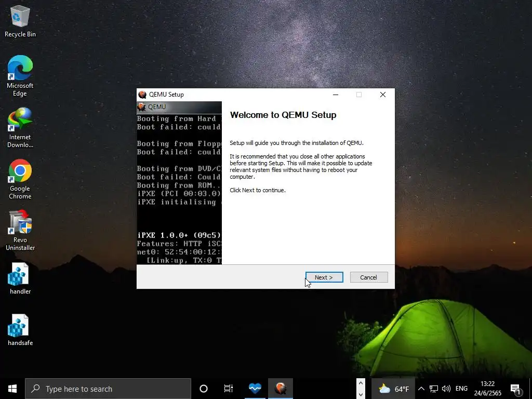The width and height of the screenshot is (532, 399).
Task: Open the blue heartbeat app on taskbar
Action: [x=255, y=389]
